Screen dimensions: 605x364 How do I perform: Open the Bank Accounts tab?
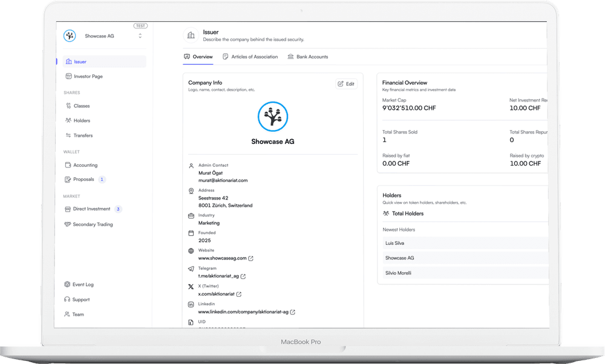(x=313, y=56)
